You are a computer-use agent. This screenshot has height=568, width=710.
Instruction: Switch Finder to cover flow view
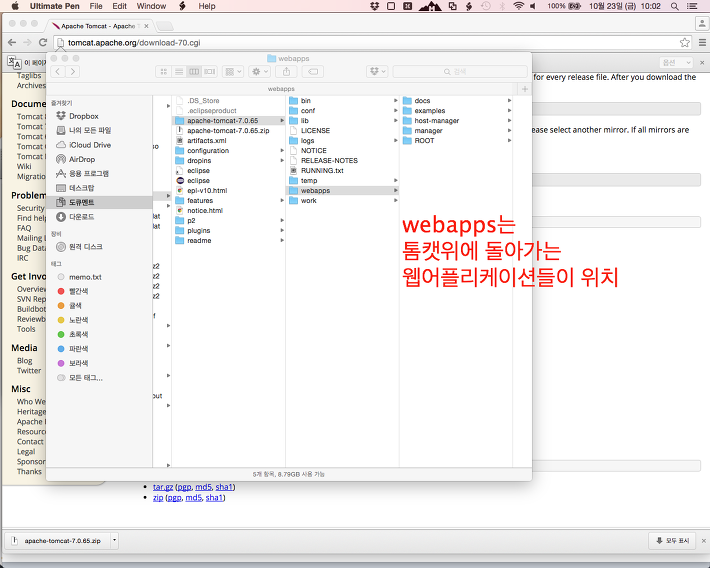coord(209,72)
